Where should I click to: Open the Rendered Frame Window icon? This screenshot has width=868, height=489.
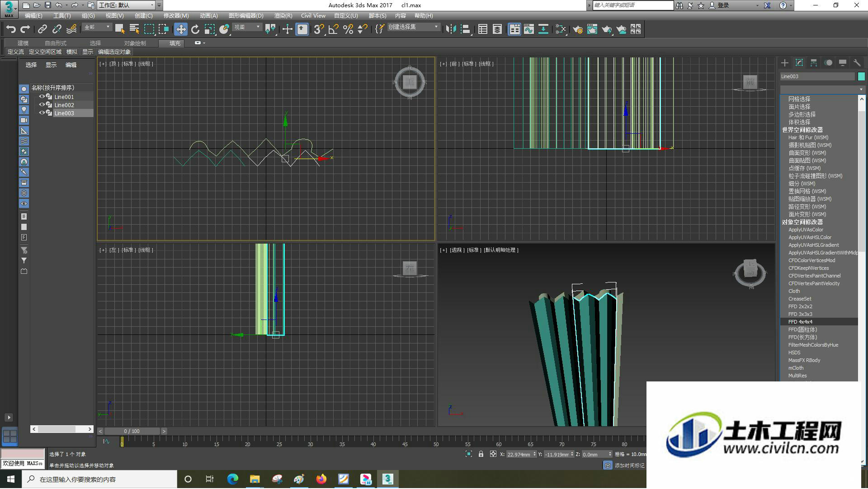tap(592, 29)
